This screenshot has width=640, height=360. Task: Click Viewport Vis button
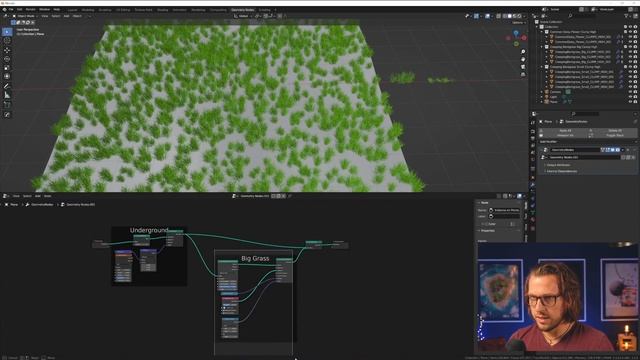pyautogui.click(x=565, y=135)
